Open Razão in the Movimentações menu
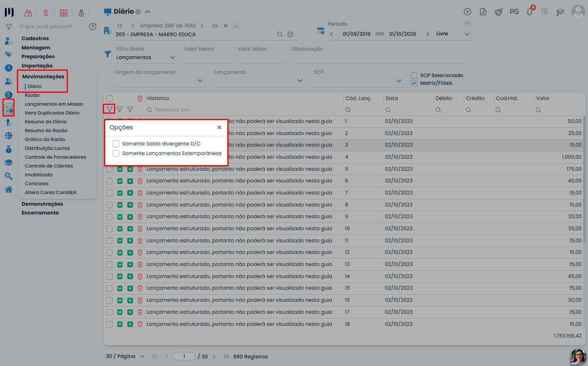 (32, 95)
